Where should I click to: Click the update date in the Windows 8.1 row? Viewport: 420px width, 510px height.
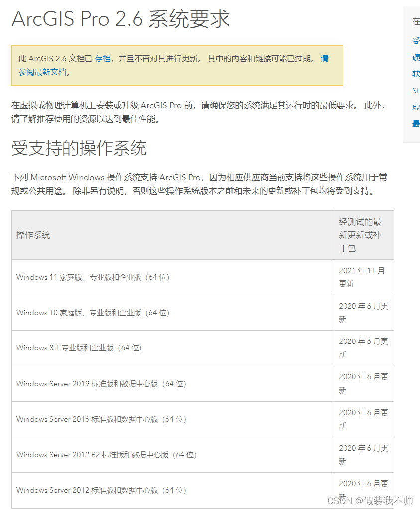(363, 348)
